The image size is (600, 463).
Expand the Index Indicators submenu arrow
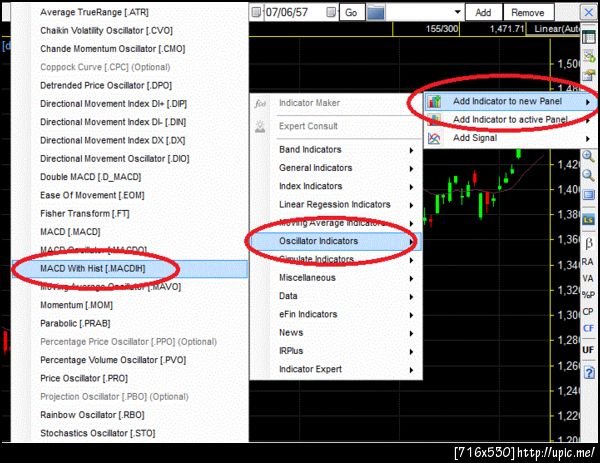[x=411, y=187]
